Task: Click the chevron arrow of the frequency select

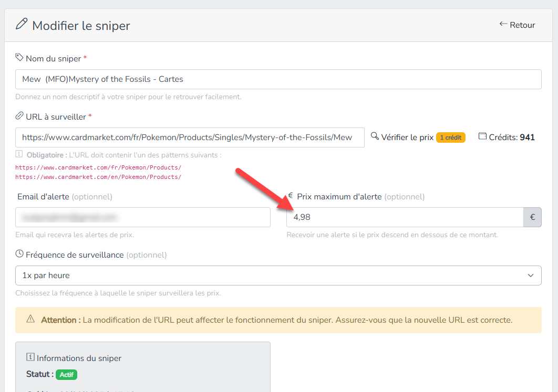Action: [530, 276]
